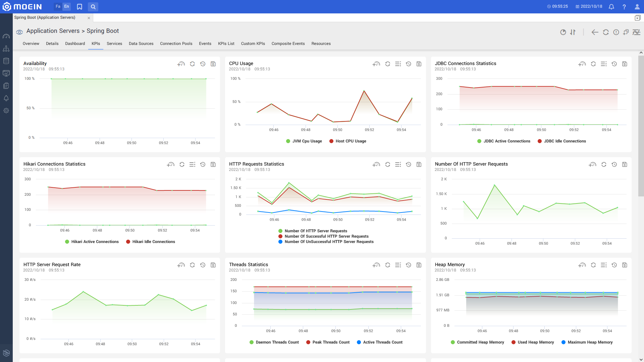Open the monitor chart icon in the sidebar
The width and height of the screenshot is (644, 362).
6,73
